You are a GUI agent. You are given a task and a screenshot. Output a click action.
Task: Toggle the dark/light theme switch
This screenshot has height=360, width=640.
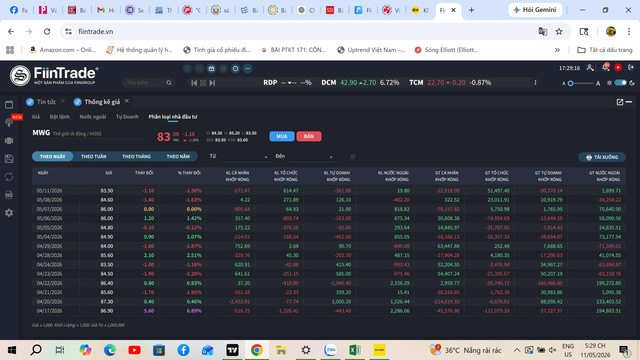(x=620, y=83)
